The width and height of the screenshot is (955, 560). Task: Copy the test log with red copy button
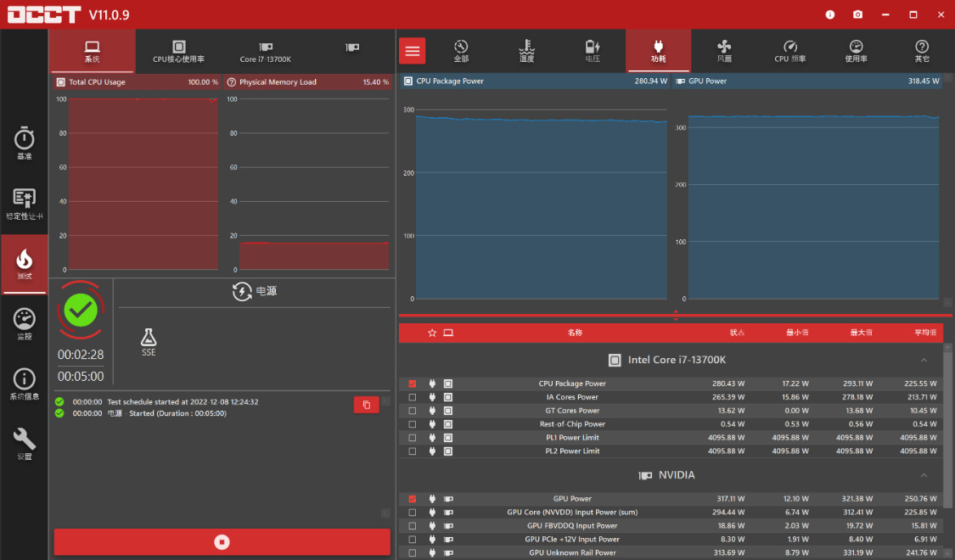[366, 405]
